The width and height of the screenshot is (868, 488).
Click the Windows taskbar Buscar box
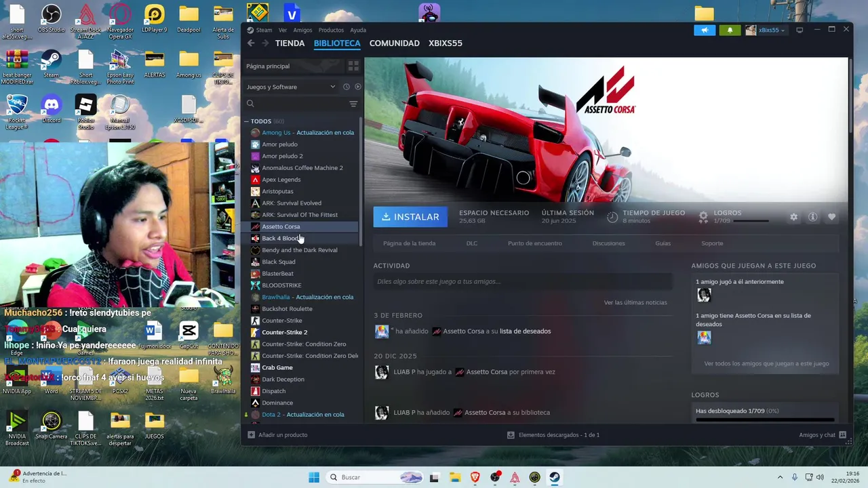pos(375,477)
